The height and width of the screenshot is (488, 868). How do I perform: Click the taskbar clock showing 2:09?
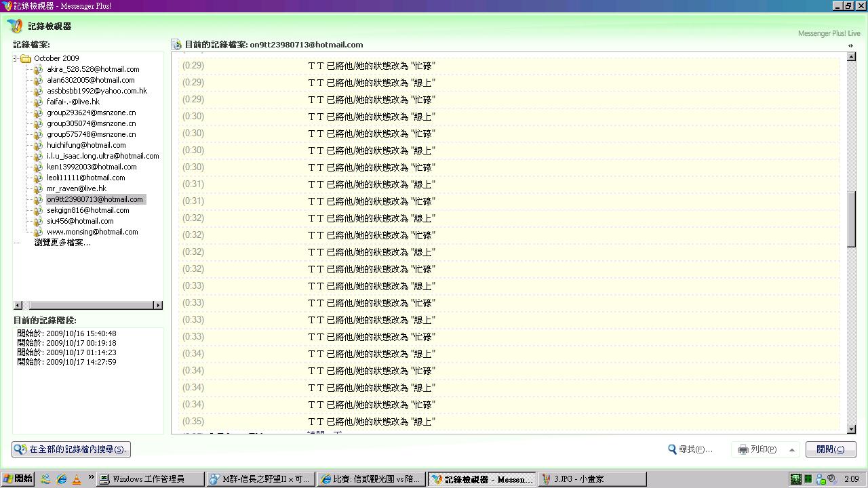point(851,479)
